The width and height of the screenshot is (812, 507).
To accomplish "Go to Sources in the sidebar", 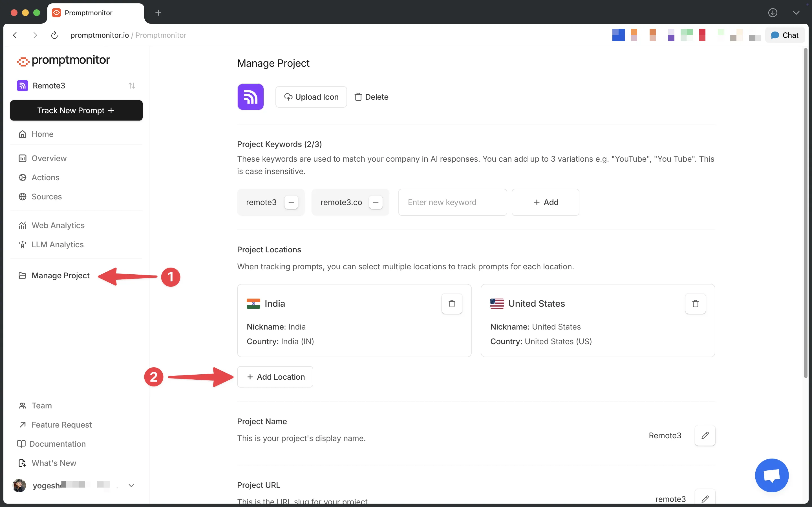I will tap(47, 197).
